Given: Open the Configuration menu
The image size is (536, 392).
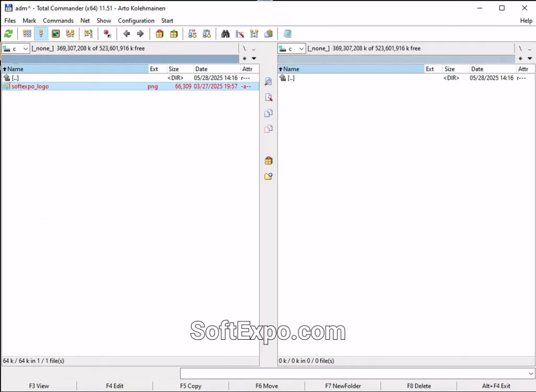Looking at the screenshot, I should (x=136, y=20).
